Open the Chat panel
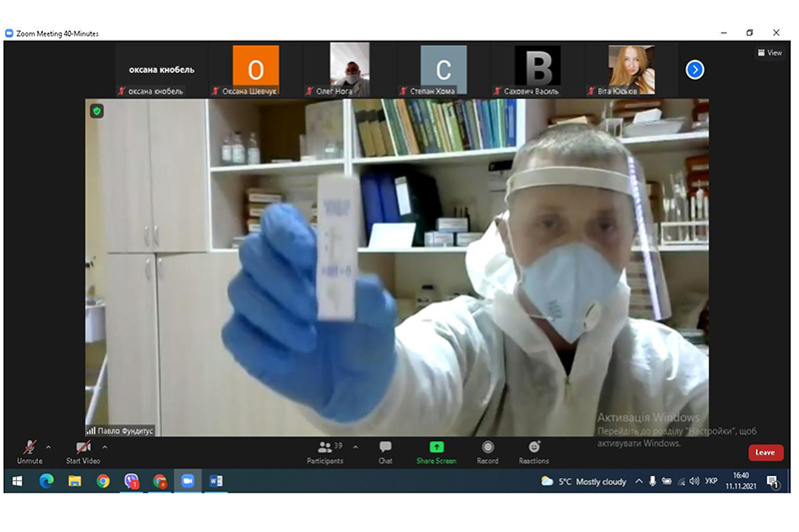The height and width of the screenshot is (532, 799). click(385, 451)
